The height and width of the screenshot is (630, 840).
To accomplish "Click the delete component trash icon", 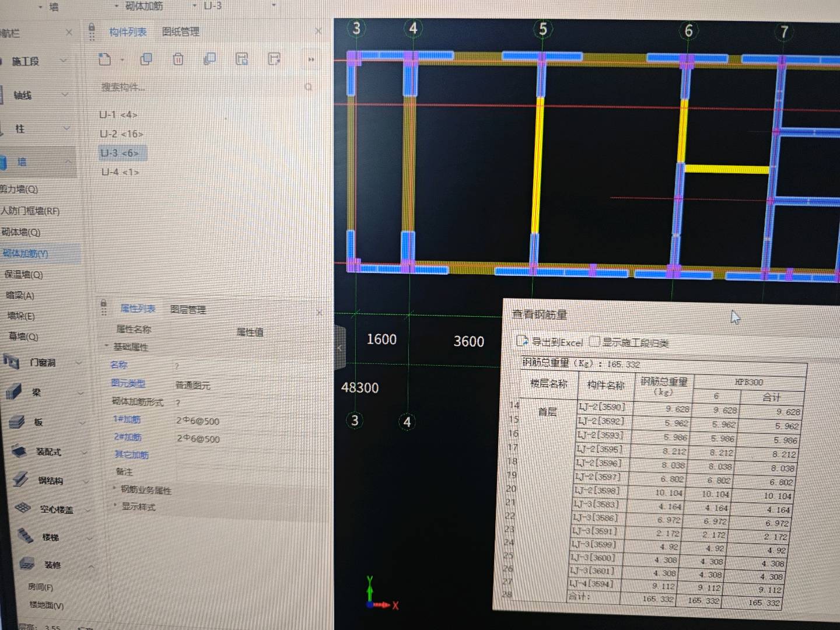I will point(178,59).
